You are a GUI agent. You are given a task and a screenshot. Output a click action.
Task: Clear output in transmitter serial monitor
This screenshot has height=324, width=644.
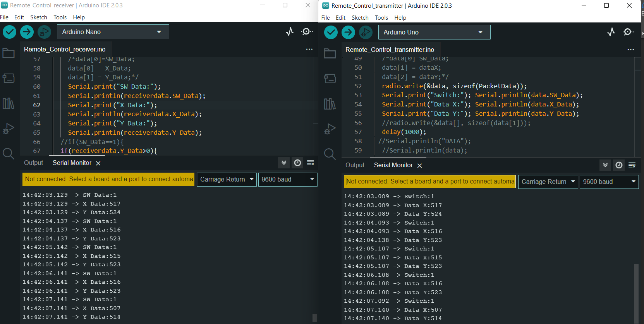632,165
